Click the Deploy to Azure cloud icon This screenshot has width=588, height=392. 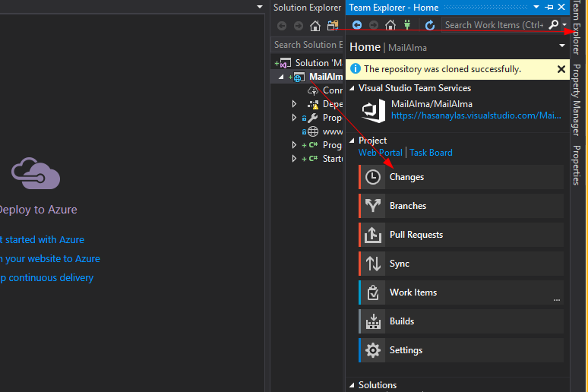point(36,173)
